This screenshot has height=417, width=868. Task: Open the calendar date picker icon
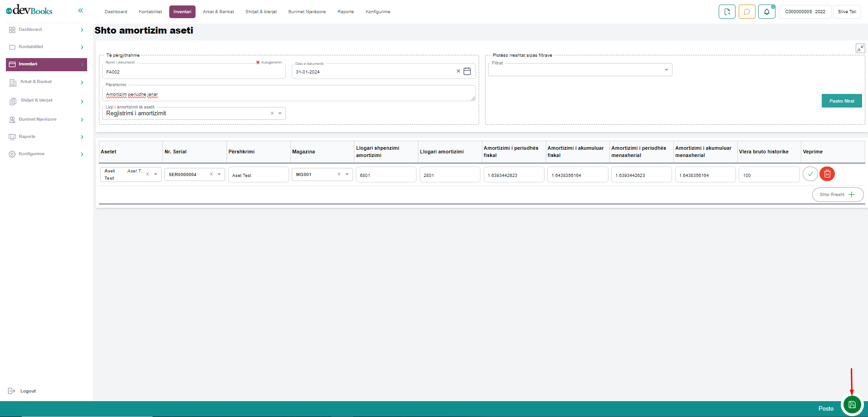coord(467,71)
